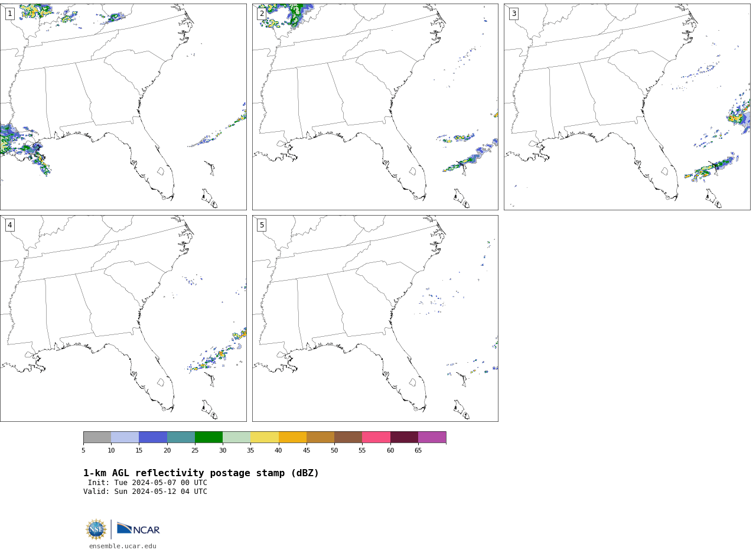Image resolution: width=756 pixels, height=553 pixels.
Task: Click the number 1 panel label
Action: pyautogui.click(x=10, y=14)
